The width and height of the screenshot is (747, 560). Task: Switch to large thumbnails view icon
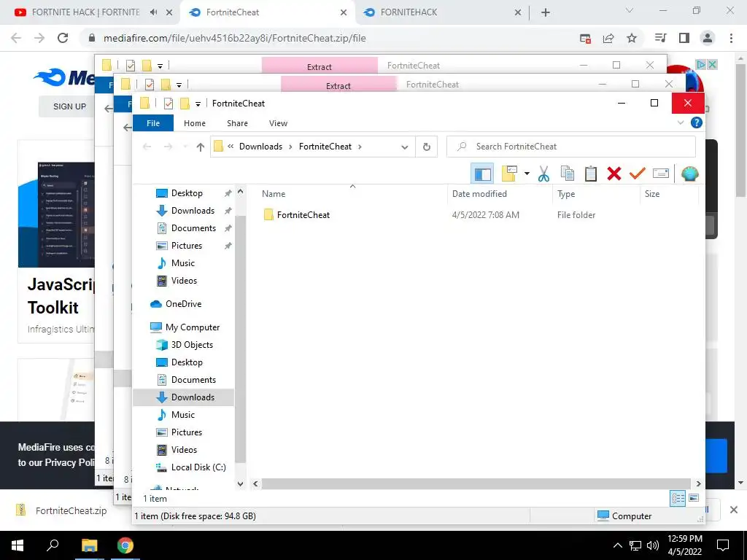coord(694,498)
